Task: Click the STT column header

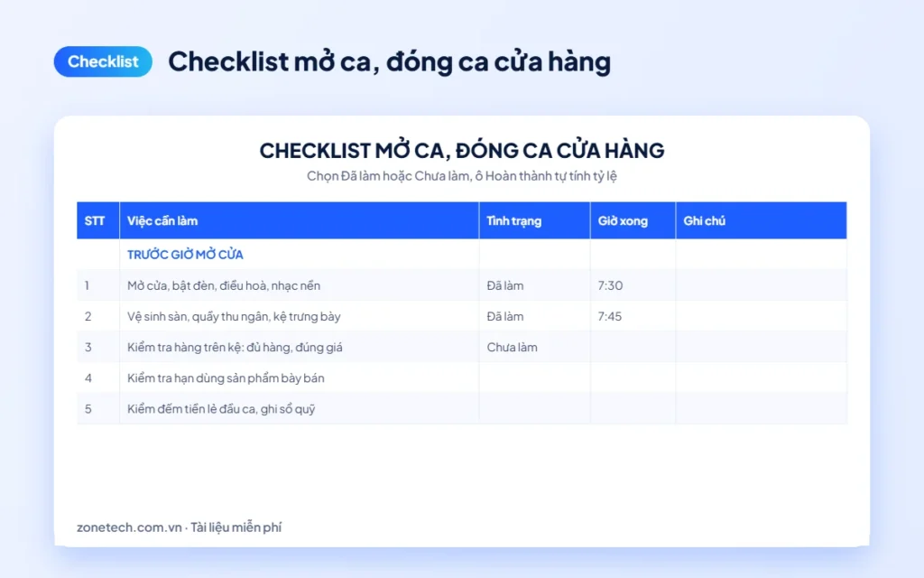Action: click(97, 220)
